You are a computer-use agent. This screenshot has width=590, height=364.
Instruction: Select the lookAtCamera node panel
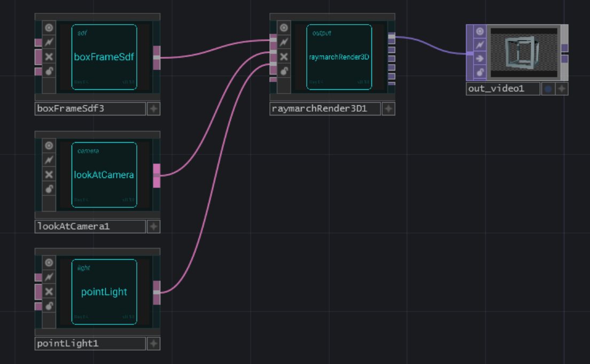(104, 175)
